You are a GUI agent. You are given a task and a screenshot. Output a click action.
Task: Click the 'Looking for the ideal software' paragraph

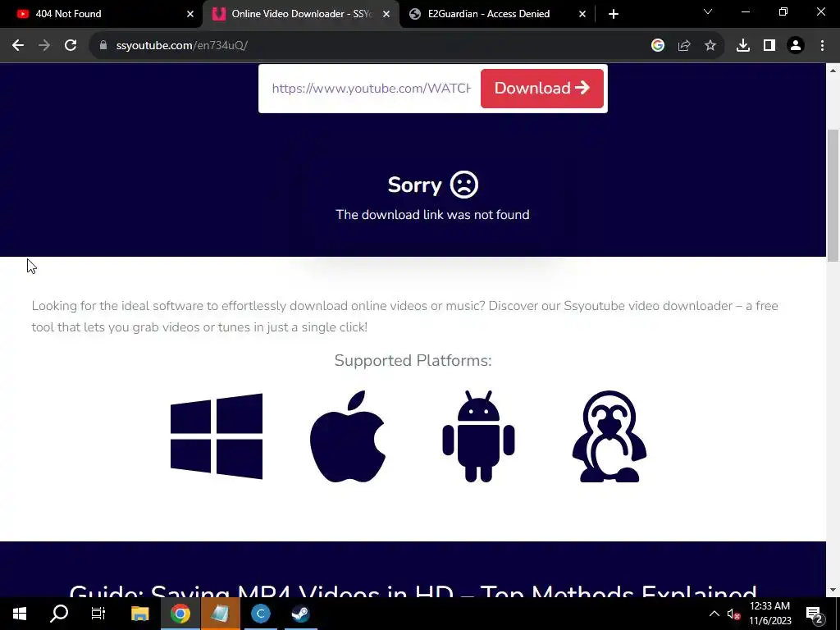pyautogui.click(x=405, y=317)
